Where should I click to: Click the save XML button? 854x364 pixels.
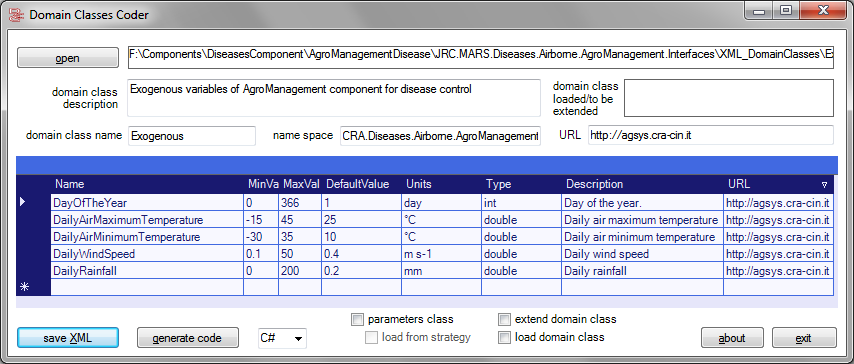pos(68,338)
